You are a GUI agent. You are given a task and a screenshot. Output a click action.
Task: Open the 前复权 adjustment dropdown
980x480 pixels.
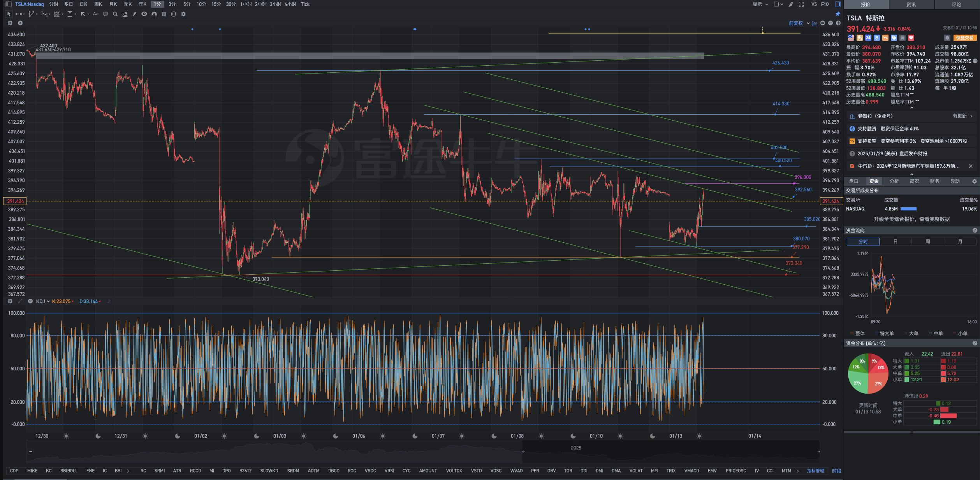[799, 23]
